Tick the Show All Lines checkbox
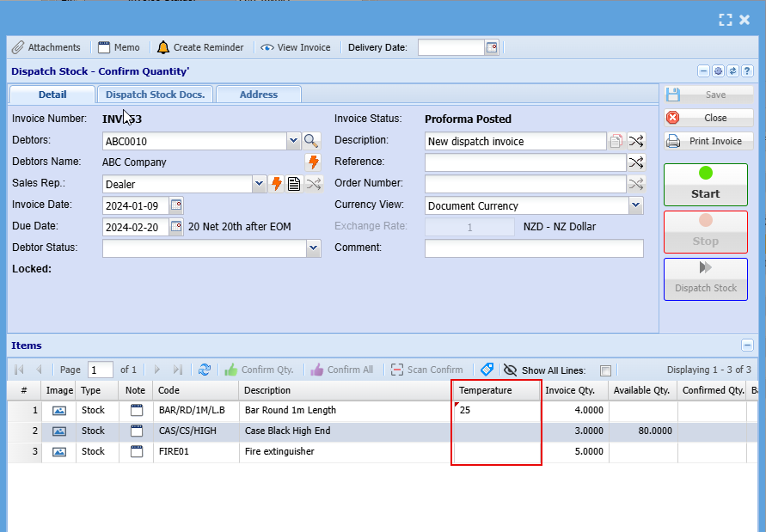 click(605, 370)
